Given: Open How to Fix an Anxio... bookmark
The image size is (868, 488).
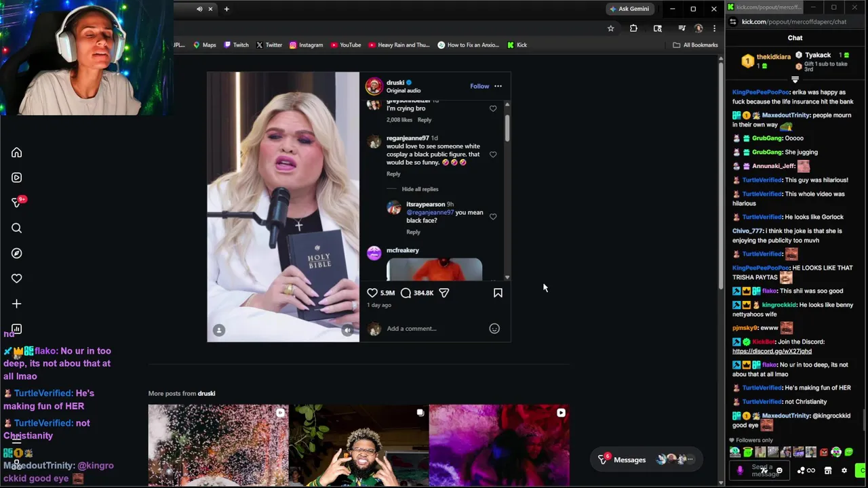Looking at the screenshot, I should pos(469,45).
